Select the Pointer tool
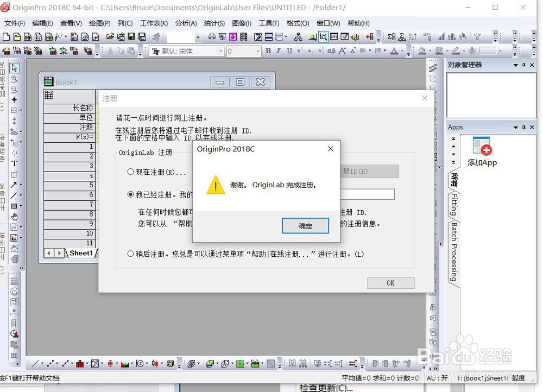543x392 pixels. [14, 68]
